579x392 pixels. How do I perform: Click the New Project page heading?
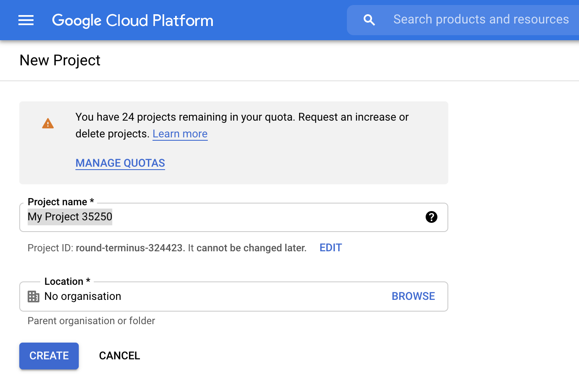click(x=59, y=60)
